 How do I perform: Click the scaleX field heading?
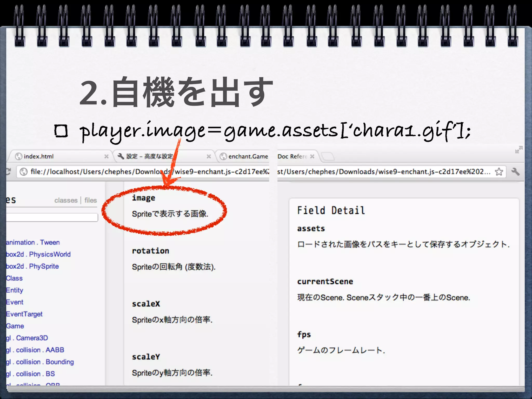[x=146, y=304]
